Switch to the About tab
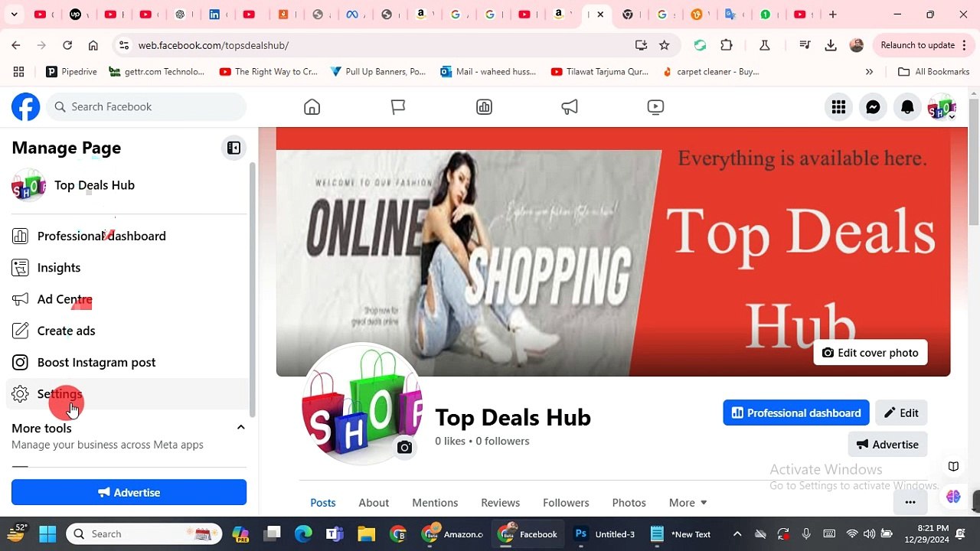The height and width of the screenshot is (551, 980). 374,503
